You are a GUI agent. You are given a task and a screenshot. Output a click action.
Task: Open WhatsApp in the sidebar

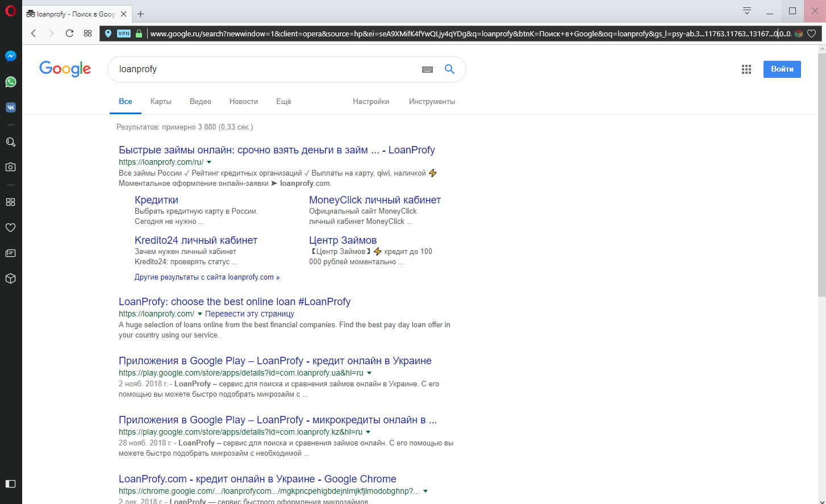coord(10,82)
